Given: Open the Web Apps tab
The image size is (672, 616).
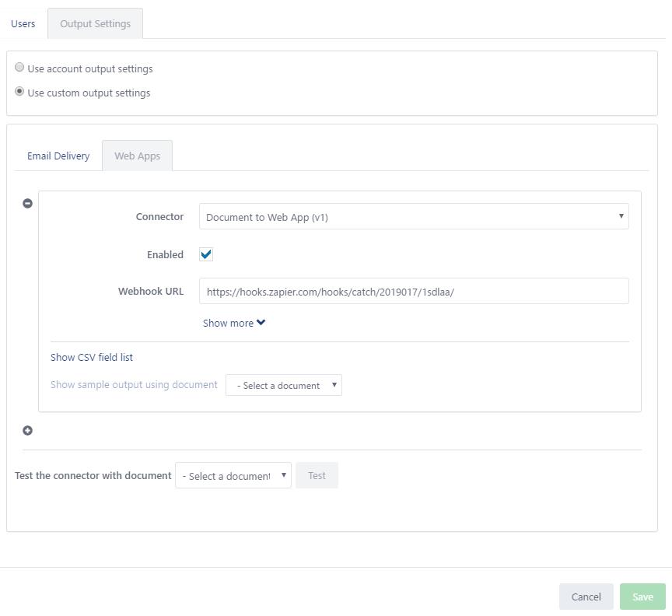Looking at the screenshot, I should pos(137,156).
